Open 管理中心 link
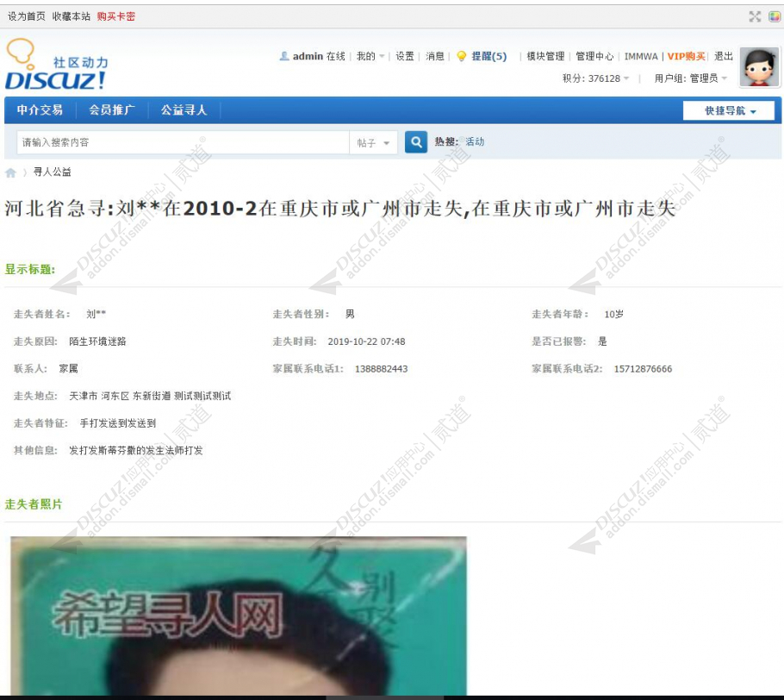Screen dimensions: 784x700 coord(594,56)
